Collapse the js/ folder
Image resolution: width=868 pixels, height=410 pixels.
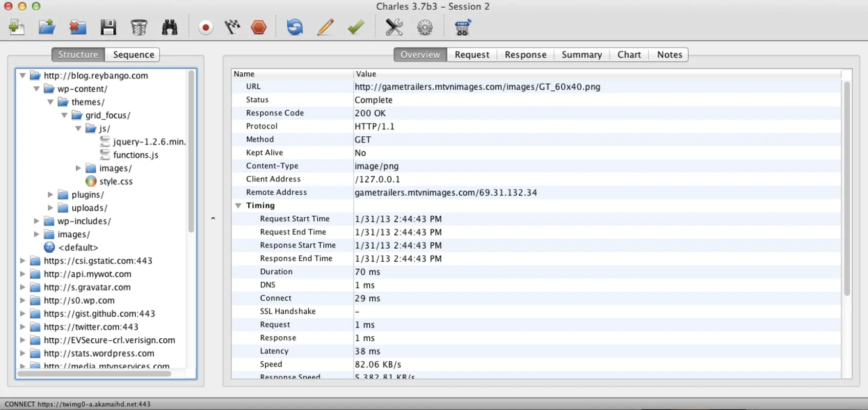[78, 129]
